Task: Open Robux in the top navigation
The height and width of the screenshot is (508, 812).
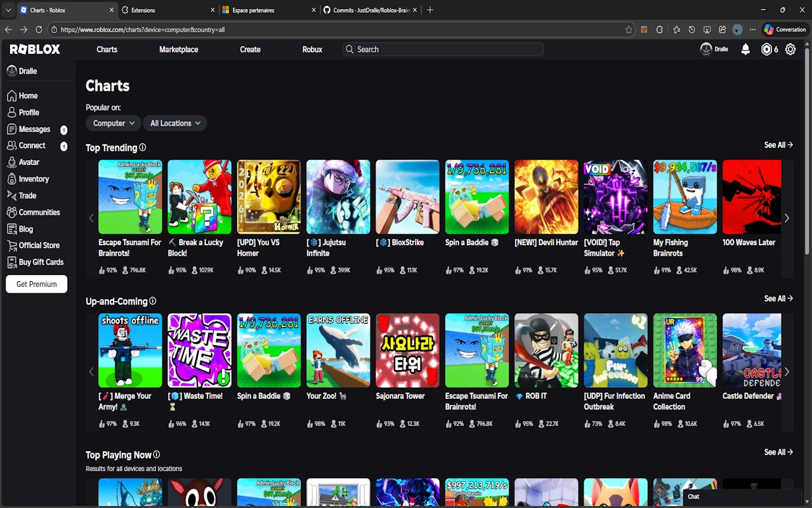Action: click(312, 50)
